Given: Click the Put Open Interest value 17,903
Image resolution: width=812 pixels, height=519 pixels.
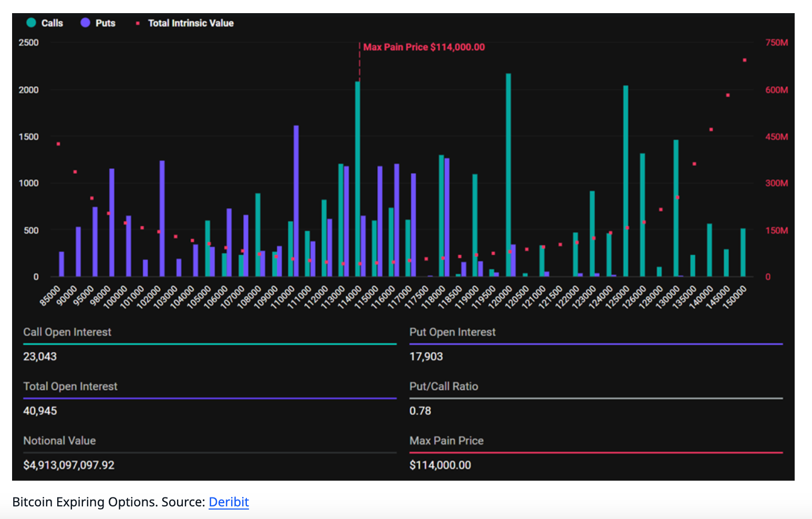Looking at the screenshot, I should pos(426,357).
